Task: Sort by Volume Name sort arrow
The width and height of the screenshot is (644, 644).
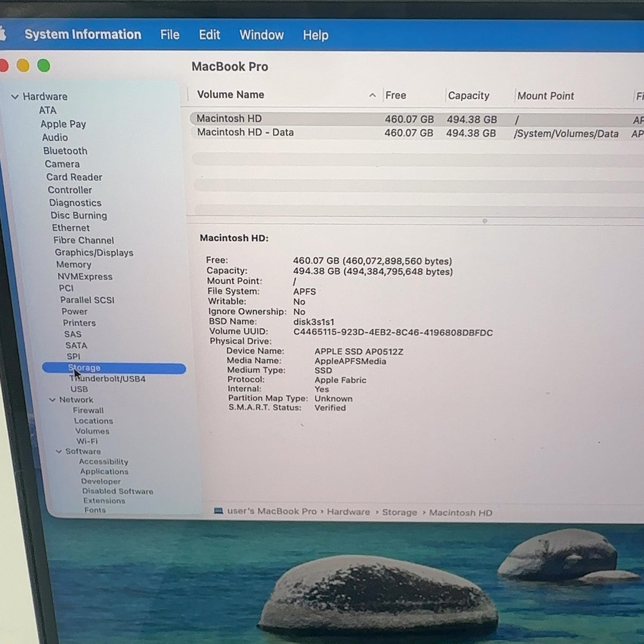Action: [x=372, y=95]
